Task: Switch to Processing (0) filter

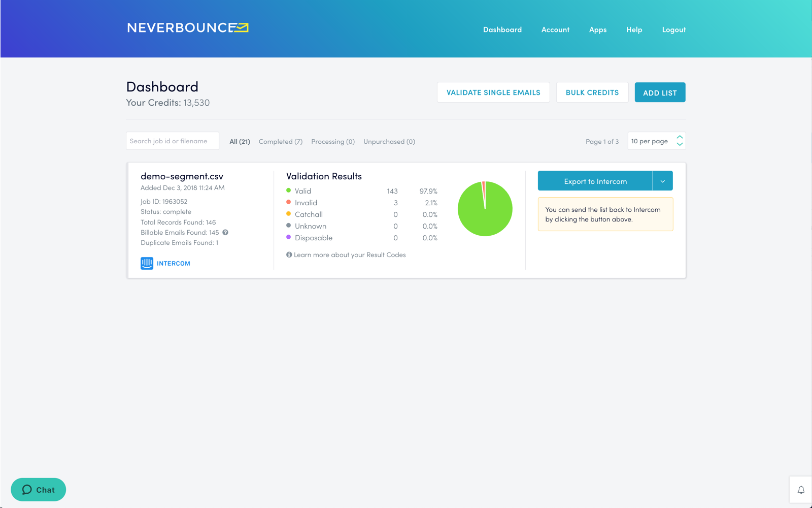Action: coord(332,141)
